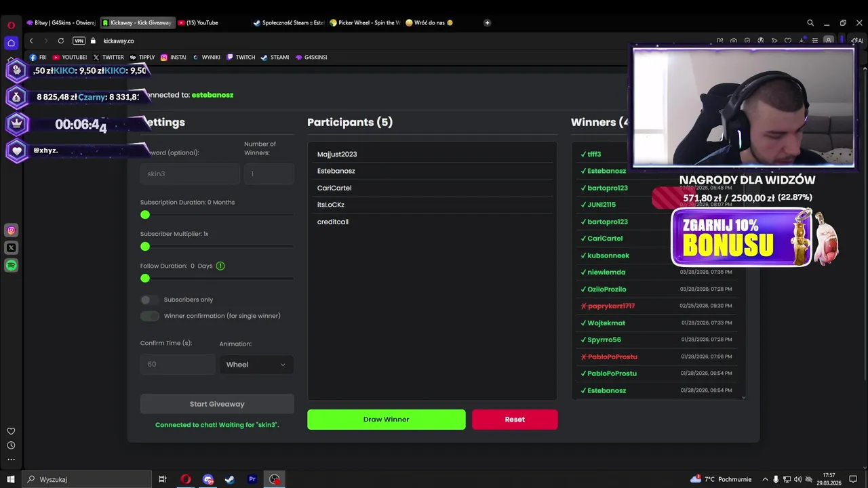The width and height of the screenshot is (868, 488).
Task: Open Premiere Pro from taskbar
Action: point(252,479)
